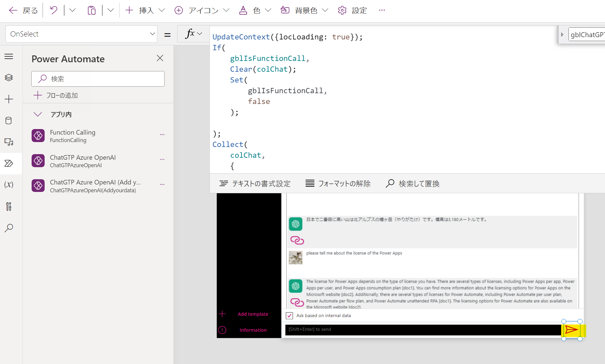Open 設定 (Settings) from the toolbar
The height and width of the screenshot is (364, 605).
pos(352,10)
